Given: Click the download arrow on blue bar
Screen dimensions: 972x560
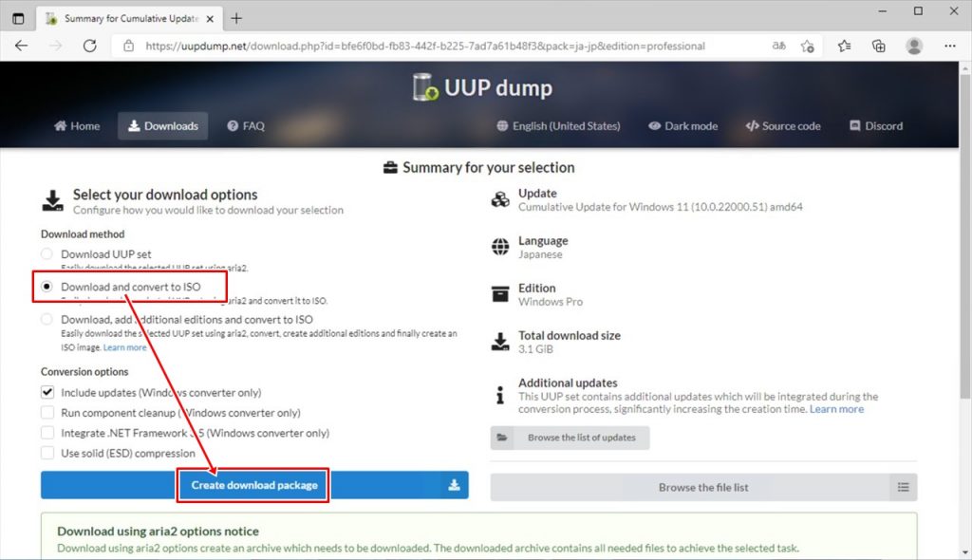Looking at the screenshot, I should (454, 485).
